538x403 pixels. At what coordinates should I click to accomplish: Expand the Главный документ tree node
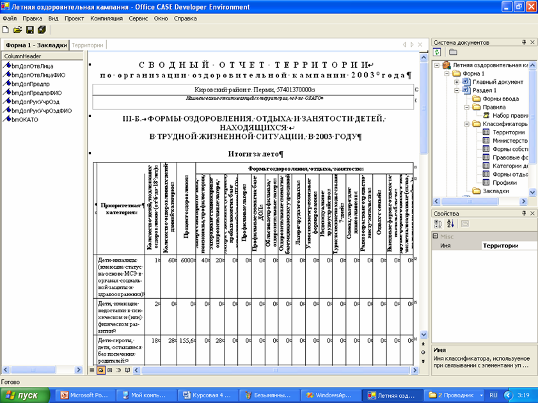click(x=457, y=82)
